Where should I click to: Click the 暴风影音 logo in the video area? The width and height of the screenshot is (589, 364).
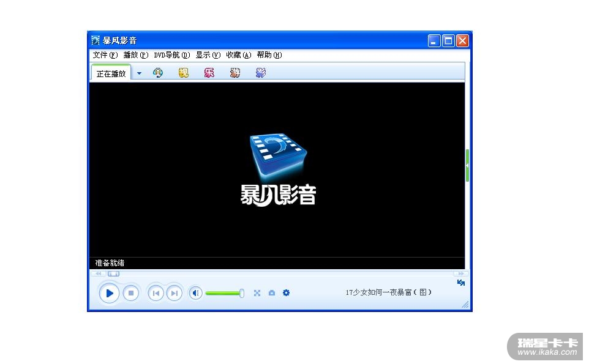[278, 169]
